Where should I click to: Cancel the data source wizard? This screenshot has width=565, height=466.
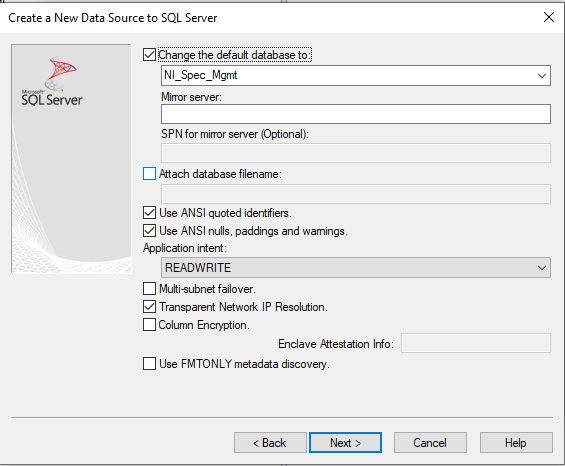click(x=430, y=443)
